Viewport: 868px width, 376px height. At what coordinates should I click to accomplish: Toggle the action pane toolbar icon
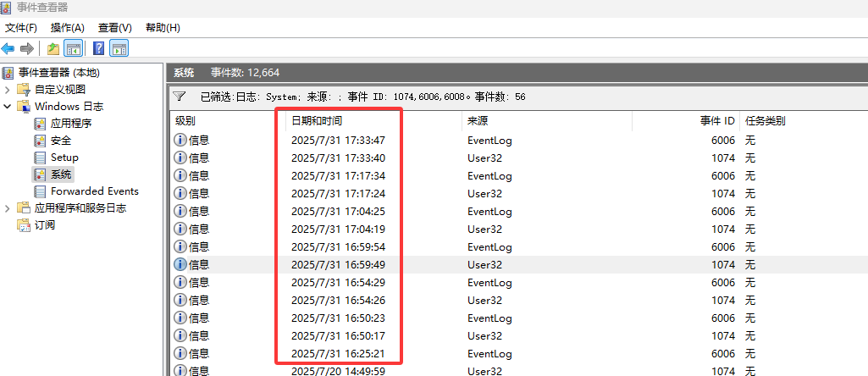119,49
